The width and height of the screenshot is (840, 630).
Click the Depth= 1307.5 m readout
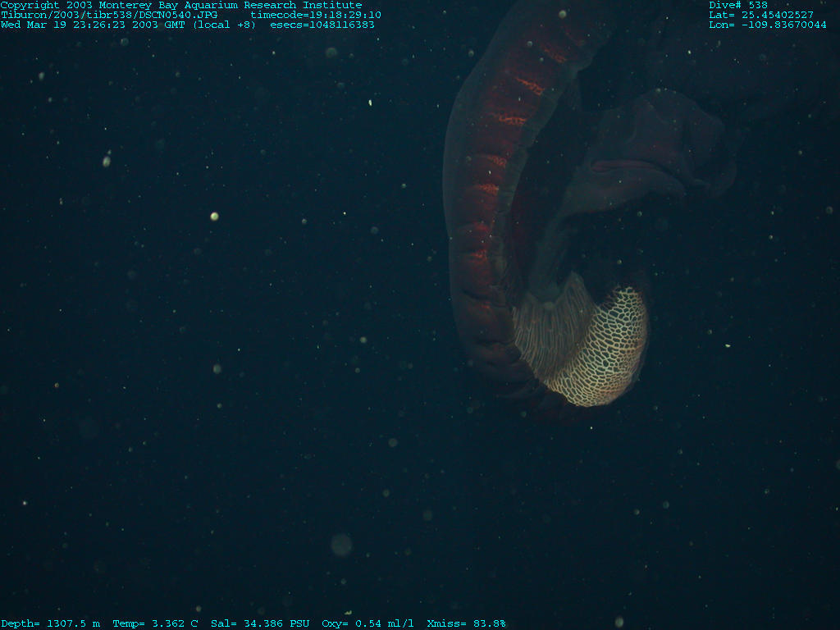[51, 623]
